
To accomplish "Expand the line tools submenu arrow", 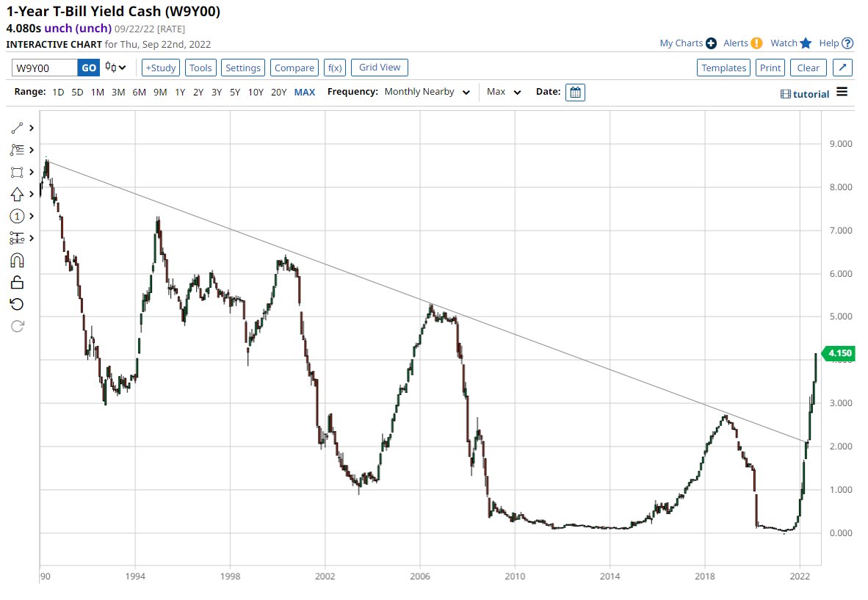I will [x=32, y=128].
